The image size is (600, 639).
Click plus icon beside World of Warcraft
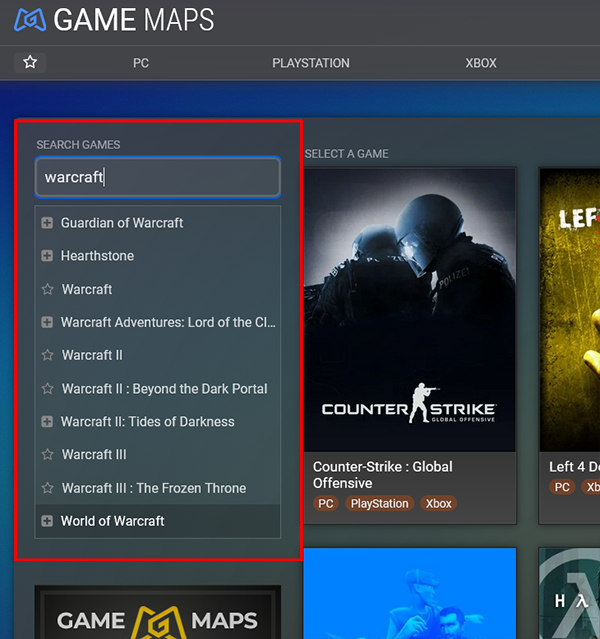[x=47, y=521]
